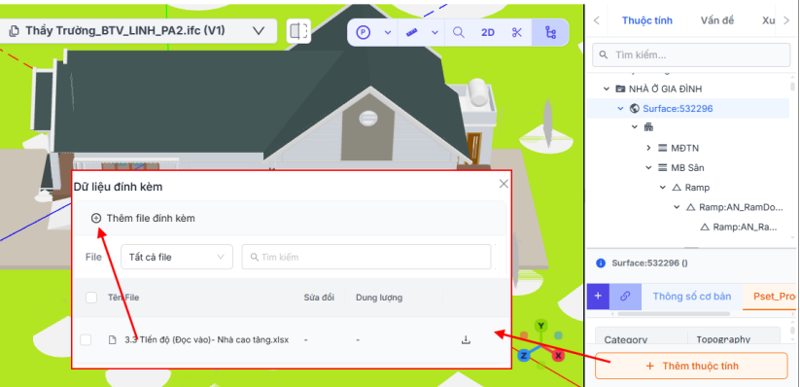Toggle the model tree structure icon
This screenshot has height=387, width=800.
(551, 33)
